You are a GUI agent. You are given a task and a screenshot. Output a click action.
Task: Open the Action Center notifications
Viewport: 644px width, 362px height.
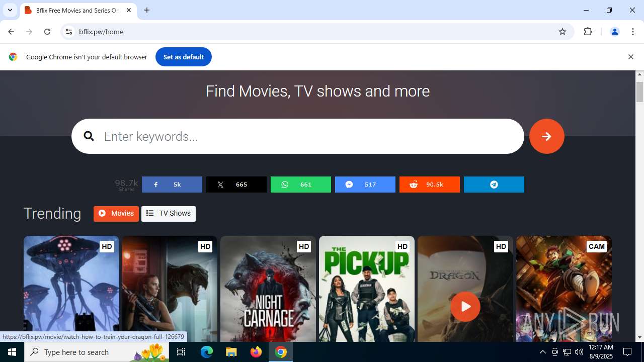[628, 352]
